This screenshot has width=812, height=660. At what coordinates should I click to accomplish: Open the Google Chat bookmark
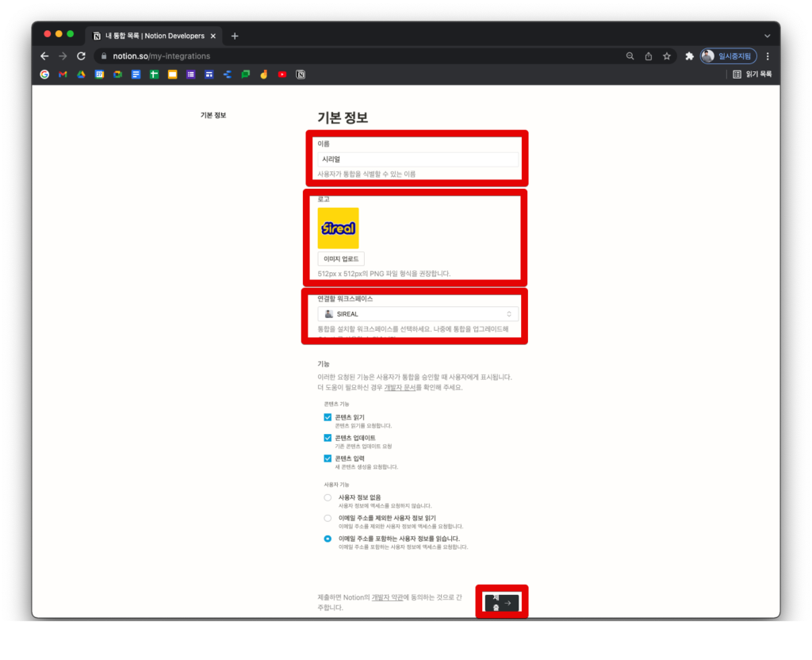246,75
